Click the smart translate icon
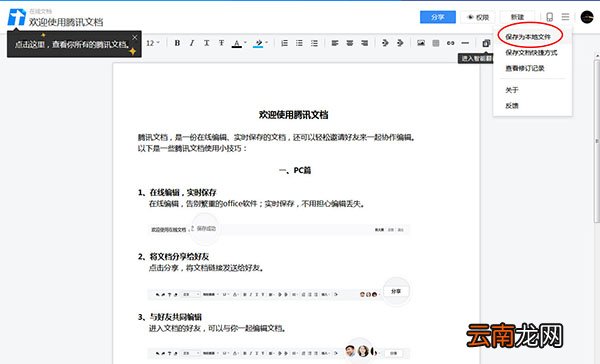Screen dimensions: 600x364 486,43
